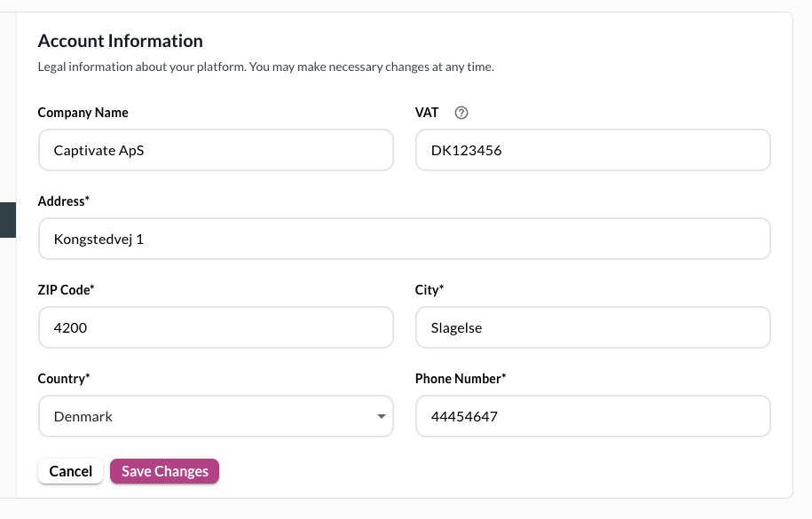This screenshot has height=519, width=812.
Task: Click the legal information description text
Action: point(265,67)
